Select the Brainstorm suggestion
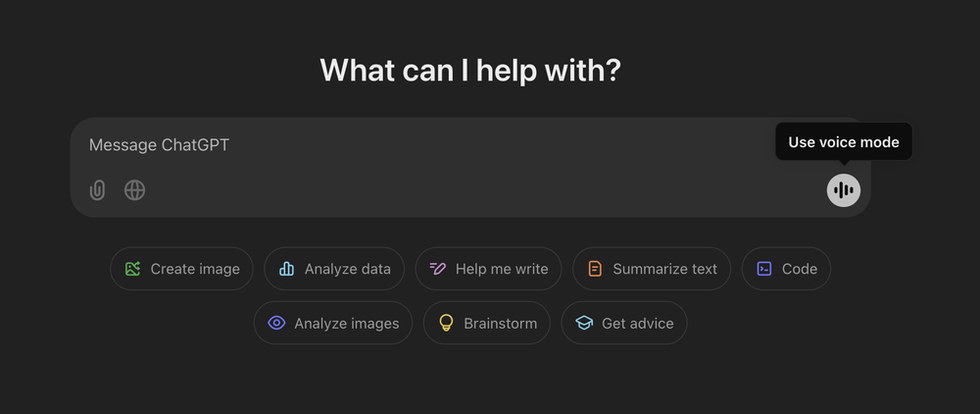The image size is (980, 414). point(487,323)
